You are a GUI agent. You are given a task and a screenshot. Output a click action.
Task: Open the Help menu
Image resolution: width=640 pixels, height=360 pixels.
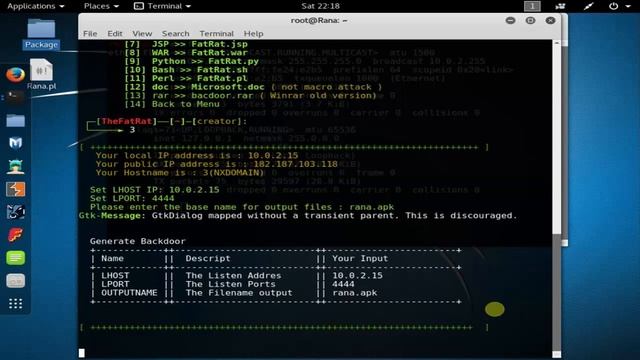pos(253,33)
